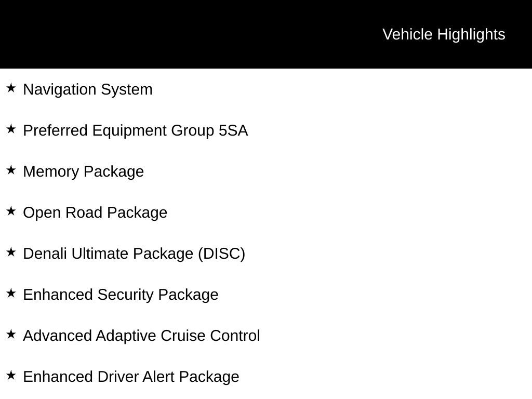Select the star next to Memory Package

(11, 170)
